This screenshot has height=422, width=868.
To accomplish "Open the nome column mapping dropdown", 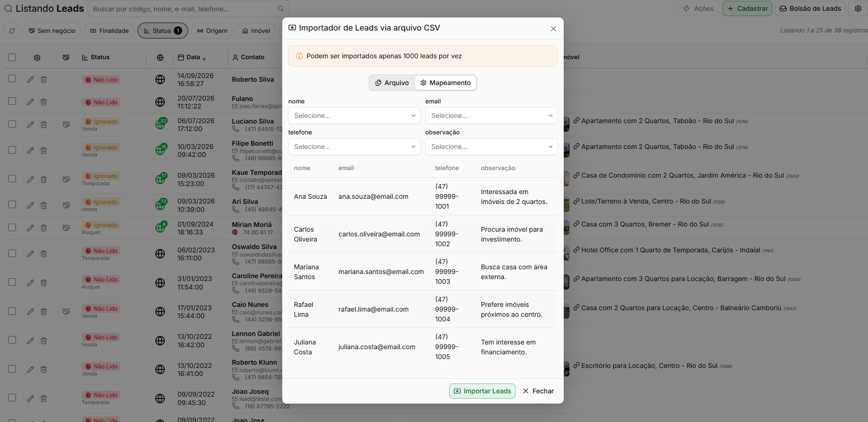I will [x=354, y=116].
